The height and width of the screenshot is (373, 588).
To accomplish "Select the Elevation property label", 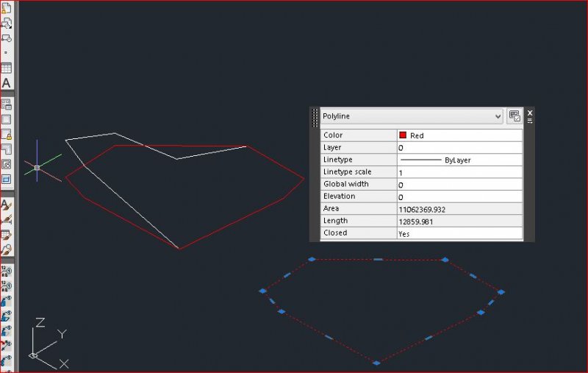I will (x=339, y=196).
